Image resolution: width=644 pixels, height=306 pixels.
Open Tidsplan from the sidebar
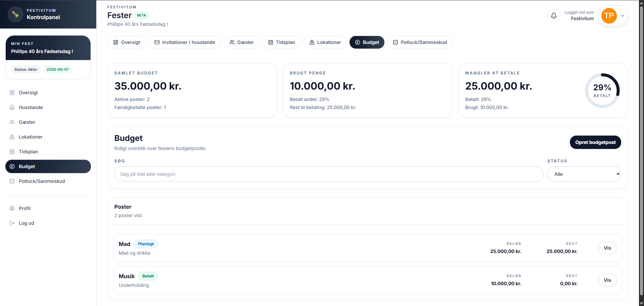28,152
